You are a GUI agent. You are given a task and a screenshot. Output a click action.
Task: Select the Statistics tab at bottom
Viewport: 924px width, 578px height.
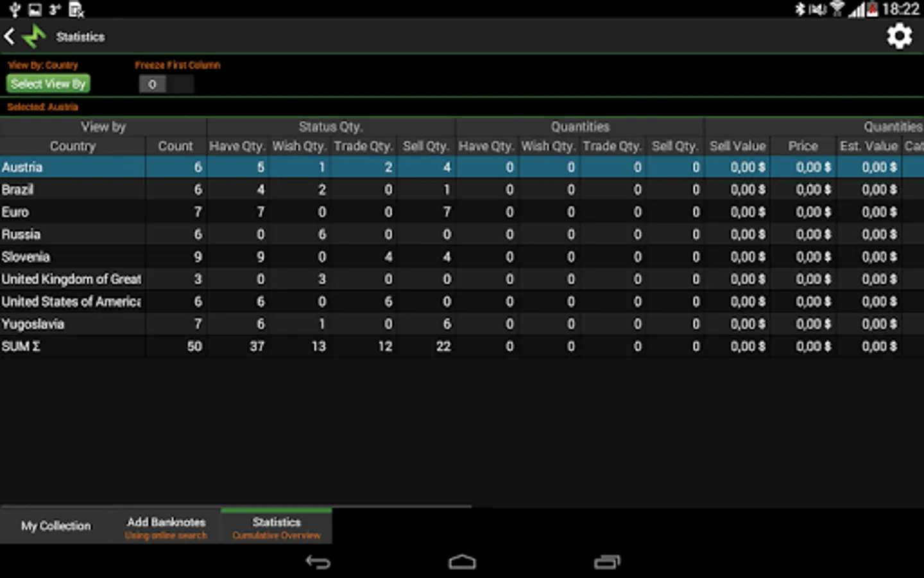277,527
